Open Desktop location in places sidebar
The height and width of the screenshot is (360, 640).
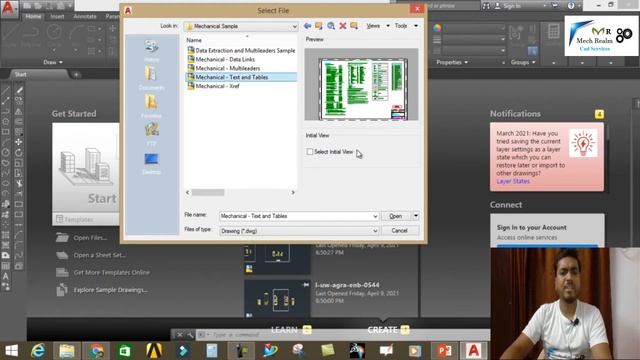pos(151,163)
